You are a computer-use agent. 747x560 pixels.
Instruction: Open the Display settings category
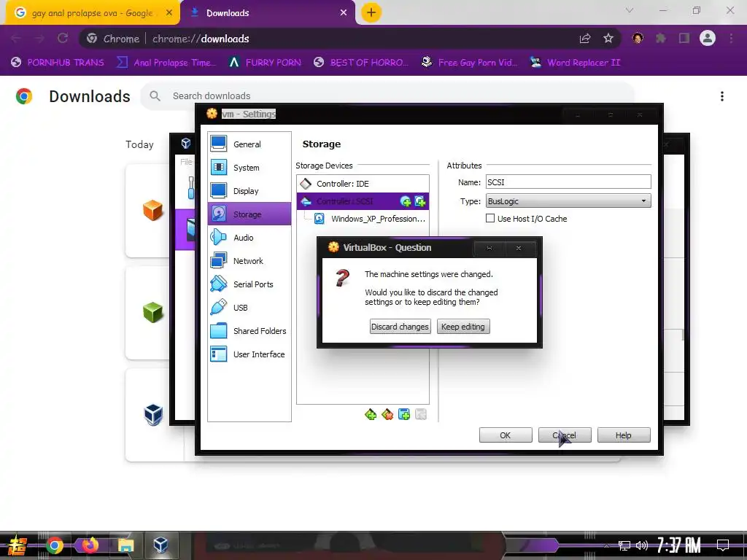coord(249,190)
